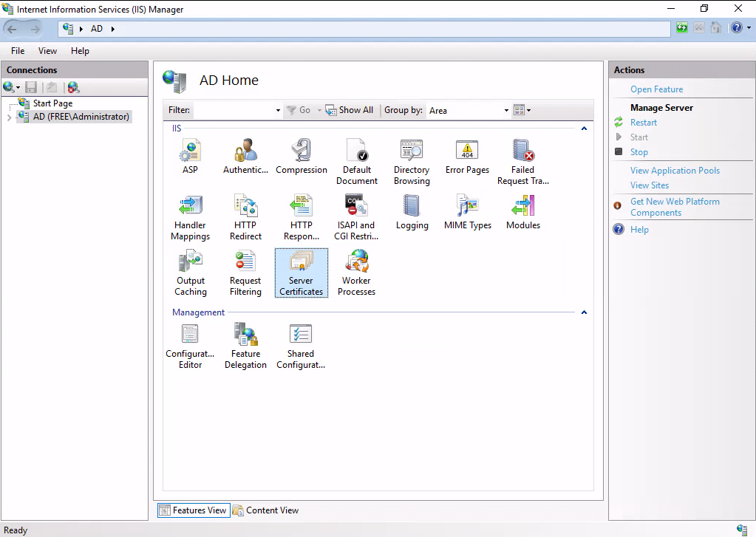Open the ASP feature icon

[x=190, y=156]
